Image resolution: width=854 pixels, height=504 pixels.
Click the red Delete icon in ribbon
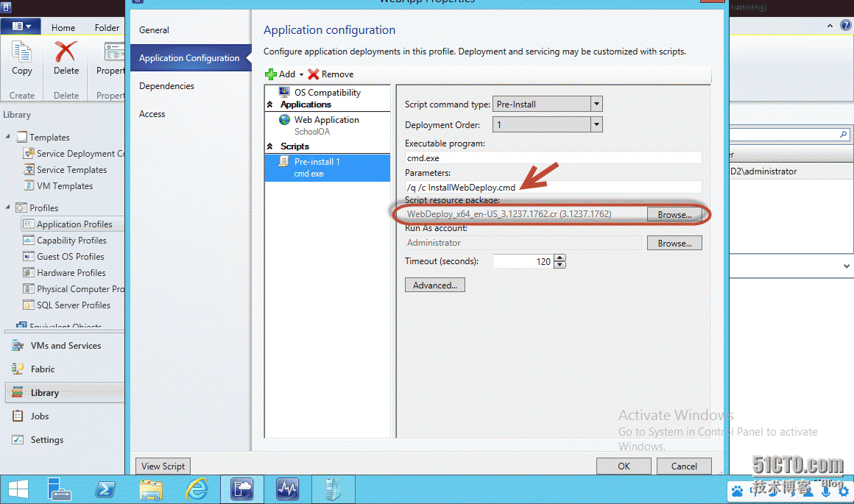[x=66, y=52]
